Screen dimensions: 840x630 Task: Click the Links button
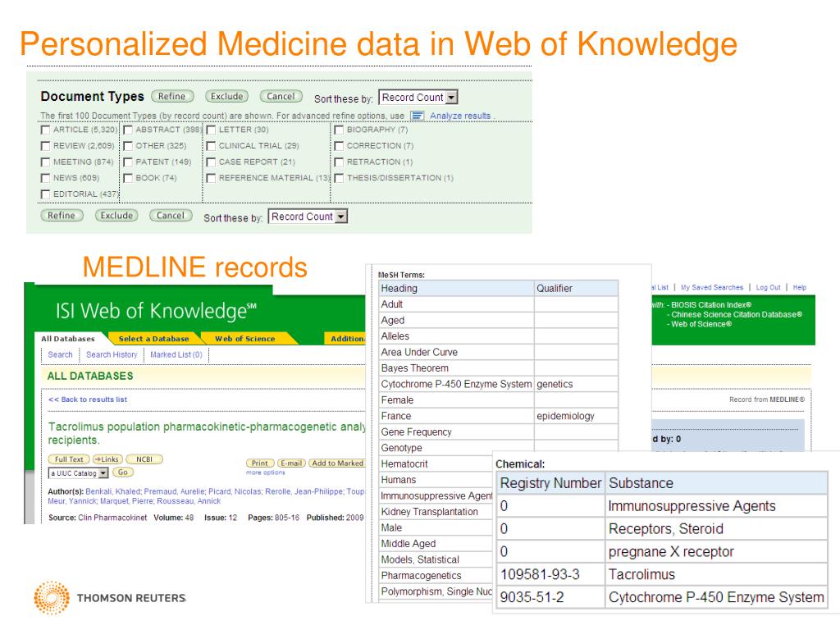pos(107,459)
